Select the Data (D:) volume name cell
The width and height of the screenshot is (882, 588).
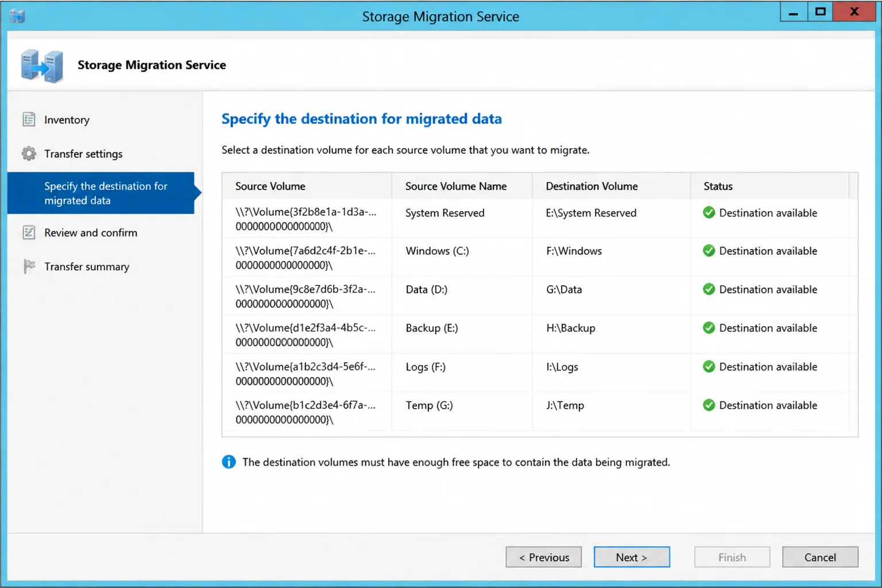[x=462, y=295]
